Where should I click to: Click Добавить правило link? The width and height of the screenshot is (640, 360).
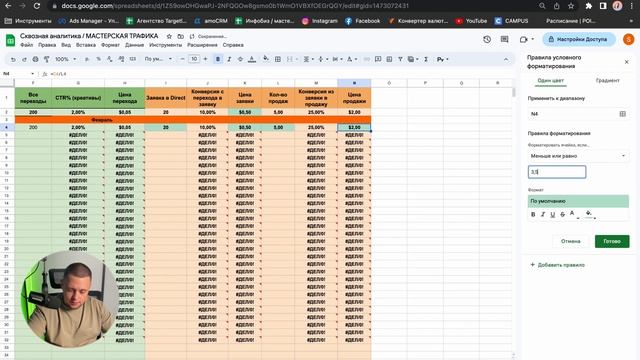558,265
